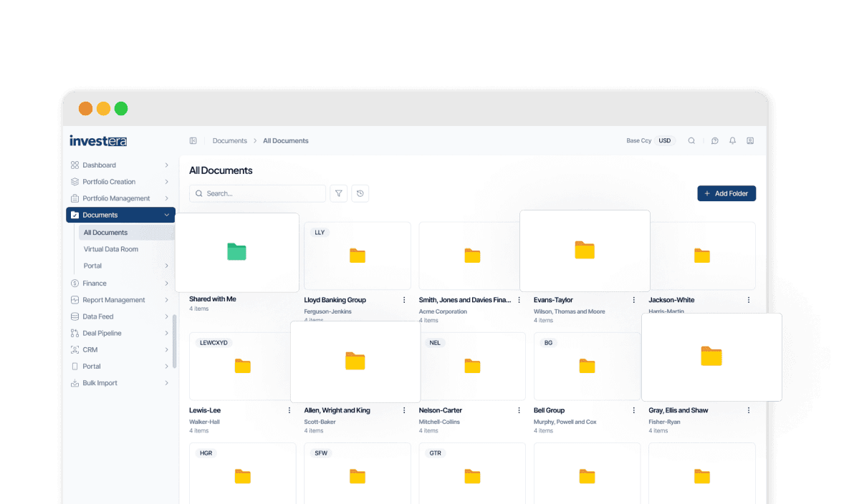Click the Report Management chart icon
This screenshot has height=504, width=844.
[x=75, y=300]
